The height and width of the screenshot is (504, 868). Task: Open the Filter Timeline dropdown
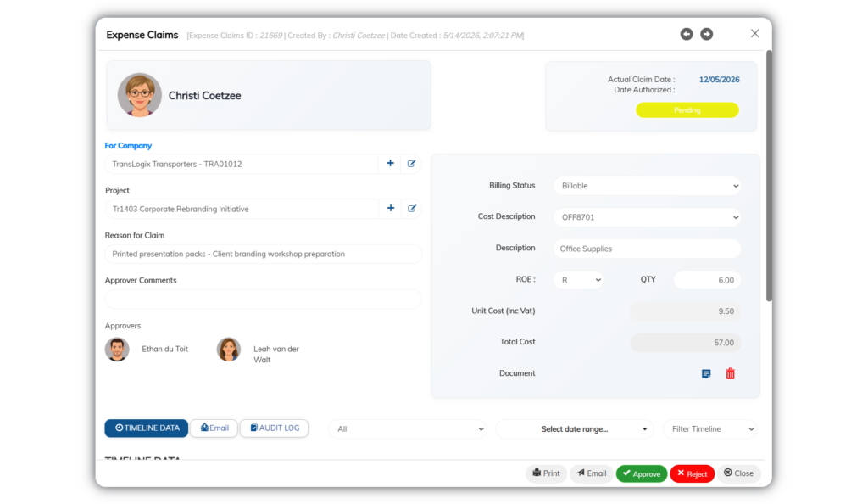[x=709, y=428]
